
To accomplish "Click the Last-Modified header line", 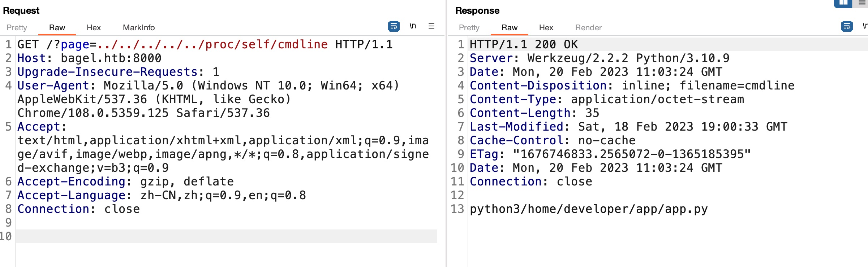I will pyautogui.click(x=628, y=127).
